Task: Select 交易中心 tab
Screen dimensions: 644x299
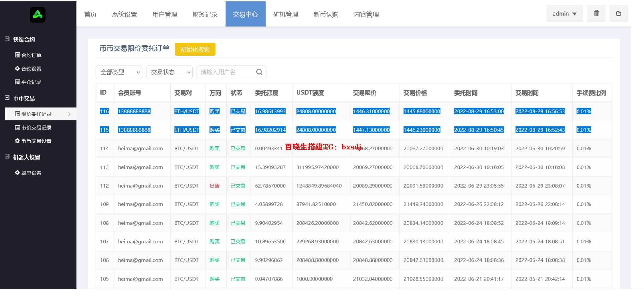Action: tap(245, 14)
